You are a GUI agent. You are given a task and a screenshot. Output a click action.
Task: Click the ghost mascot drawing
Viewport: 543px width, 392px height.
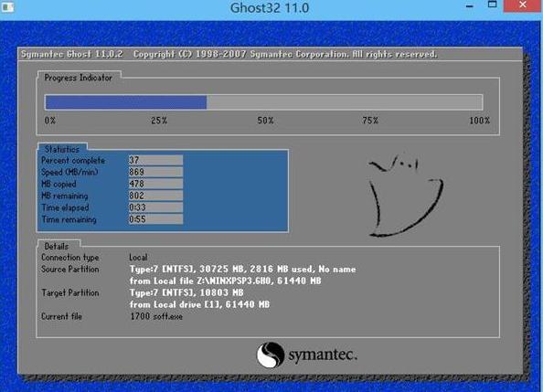(x=406, y=196)
